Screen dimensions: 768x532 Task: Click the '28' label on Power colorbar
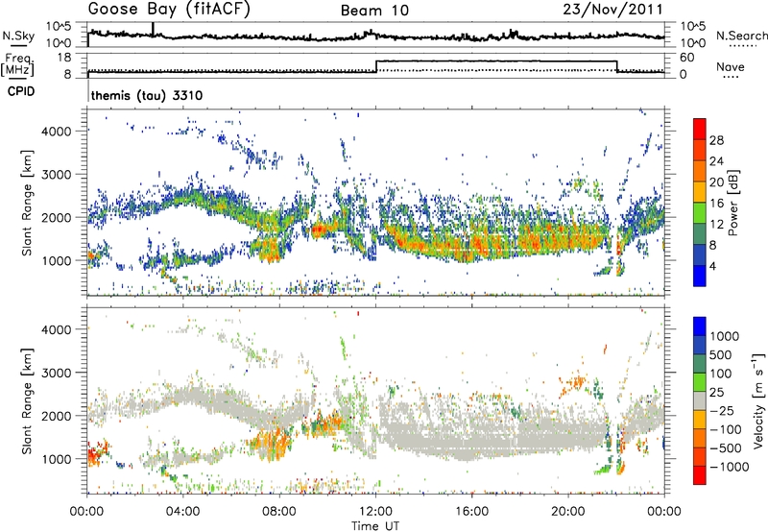click(716, 140)
